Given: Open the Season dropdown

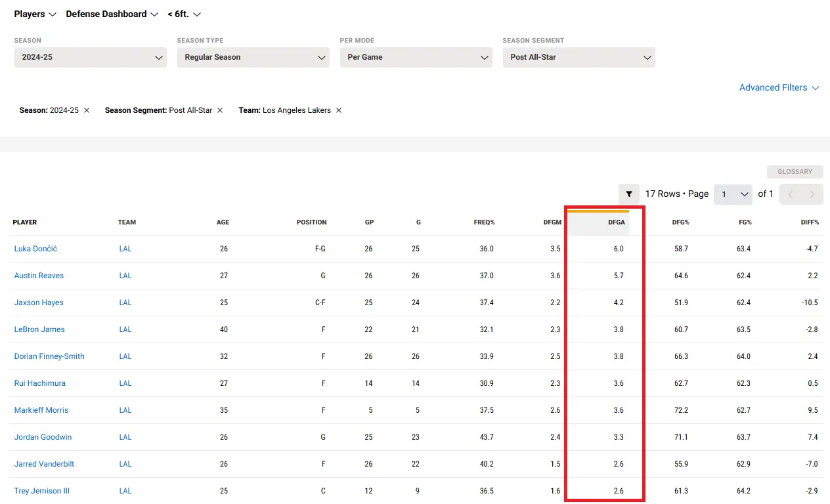Looking at the screenshot, I should click(x=91, y=57).
